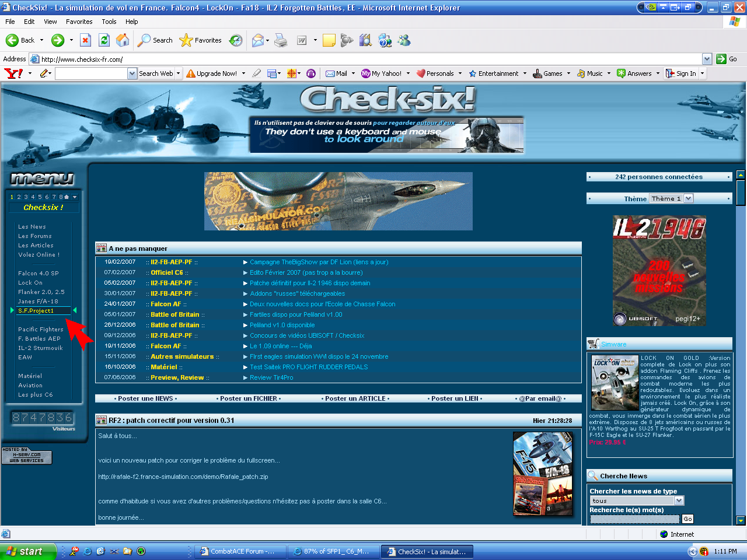The height and width of the screenshot is (560, 747).
Task: Click the Yahoo pop-up blocker window icon
Action: coord(272,73)
